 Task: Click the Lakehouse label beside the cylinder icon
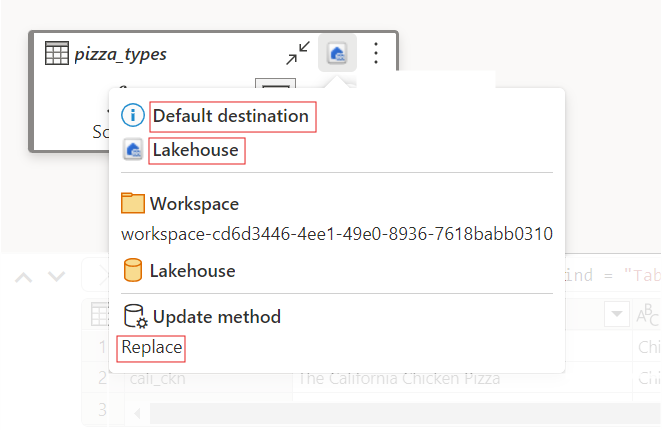193,271
